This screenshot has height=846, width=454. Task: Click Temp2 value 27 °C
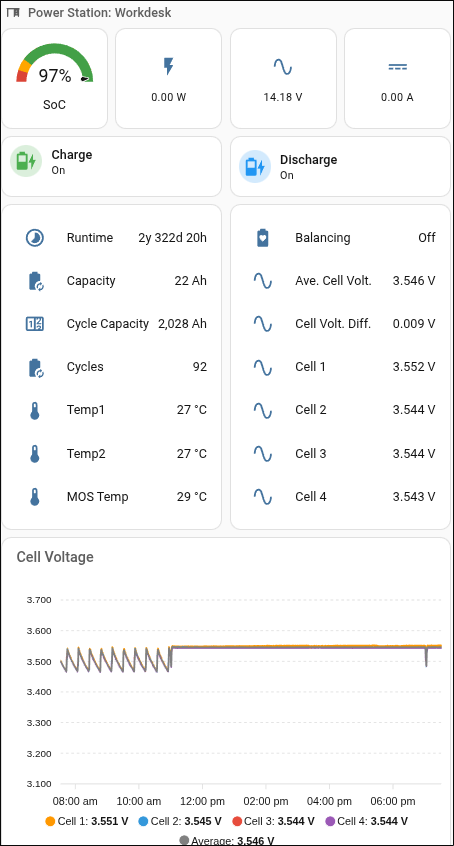(x=192, y=453)
